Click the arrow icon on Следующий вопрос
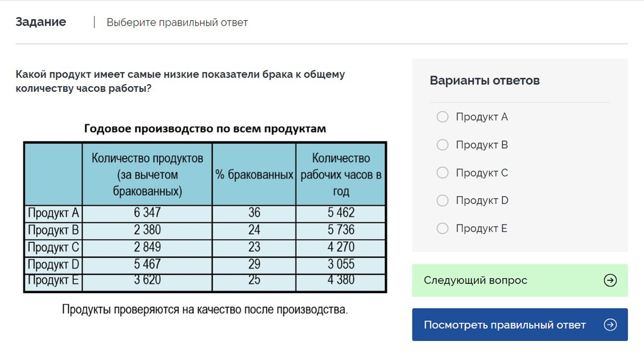The height and width of the screenshot is (356, 644). (x=609, y=280)
